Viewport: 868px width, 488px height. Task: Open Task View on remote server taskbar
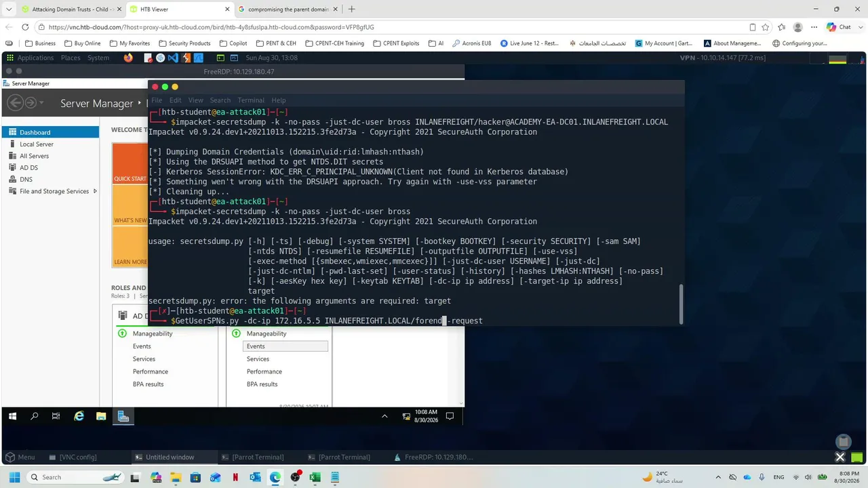click(x=56, y=416)
